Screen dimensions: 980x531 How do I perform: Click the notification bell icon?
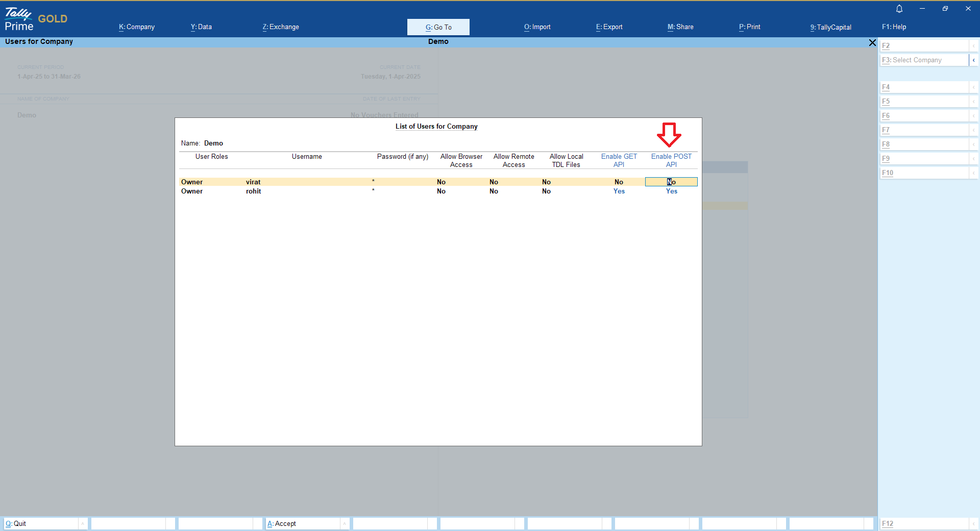[899, 9]
